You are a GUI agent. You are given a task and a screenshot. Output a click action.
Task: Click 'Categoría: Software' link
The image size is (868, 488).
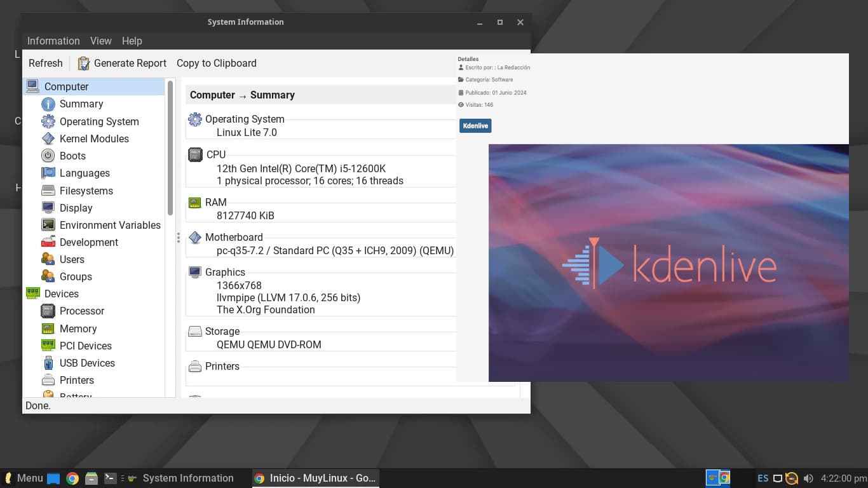click(485, 79)
